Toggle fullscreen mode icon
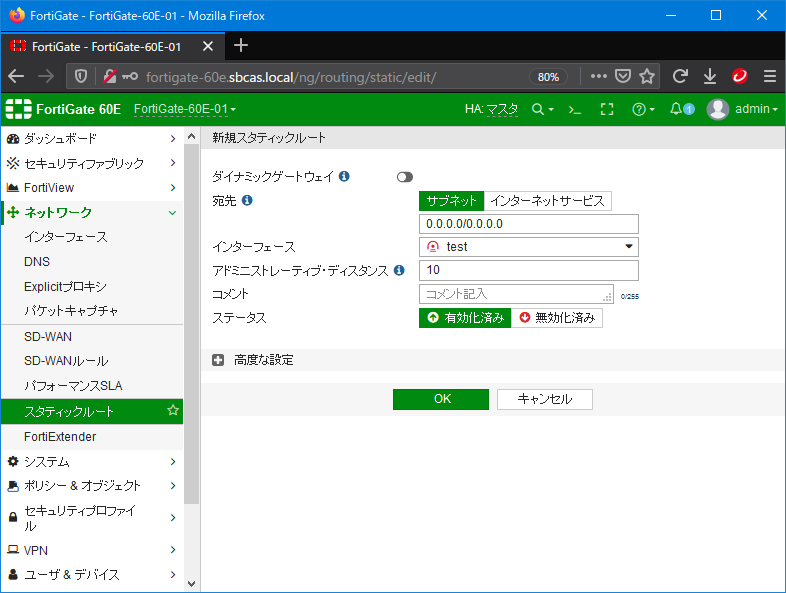This screenshot has height=593, width=786. [607, 109]
